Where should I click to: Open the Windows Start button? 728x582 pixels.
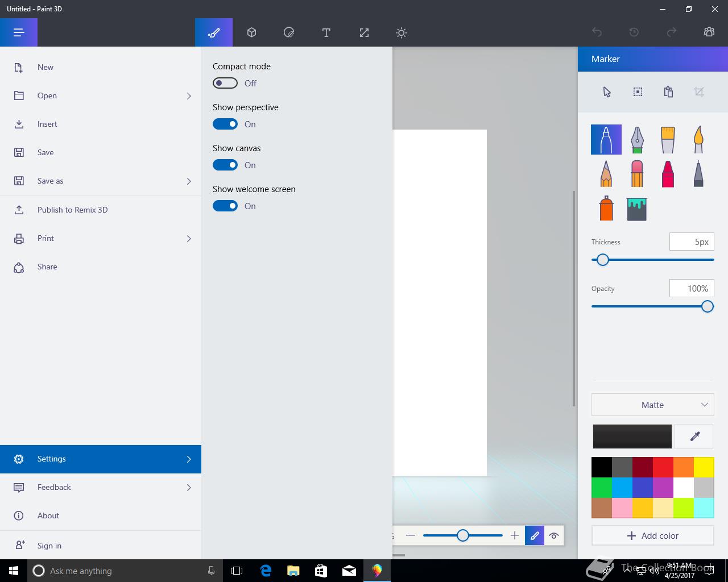point(14,571)
